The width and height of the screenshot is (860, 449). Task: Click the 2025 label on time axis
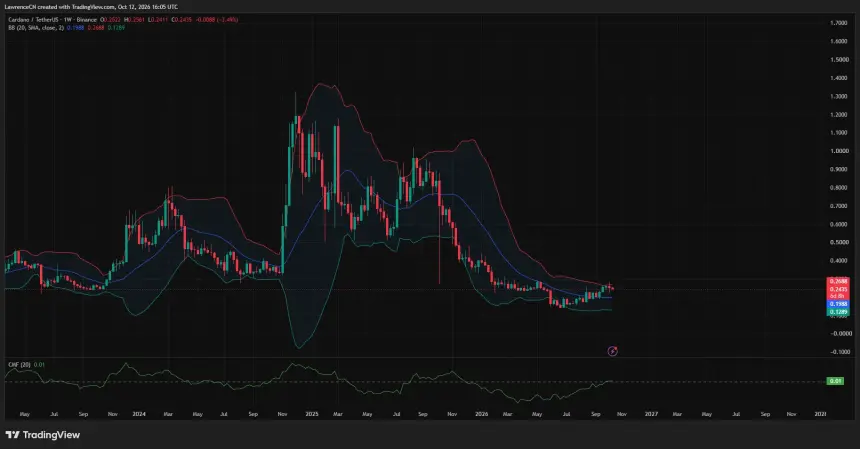coord(312,414)
